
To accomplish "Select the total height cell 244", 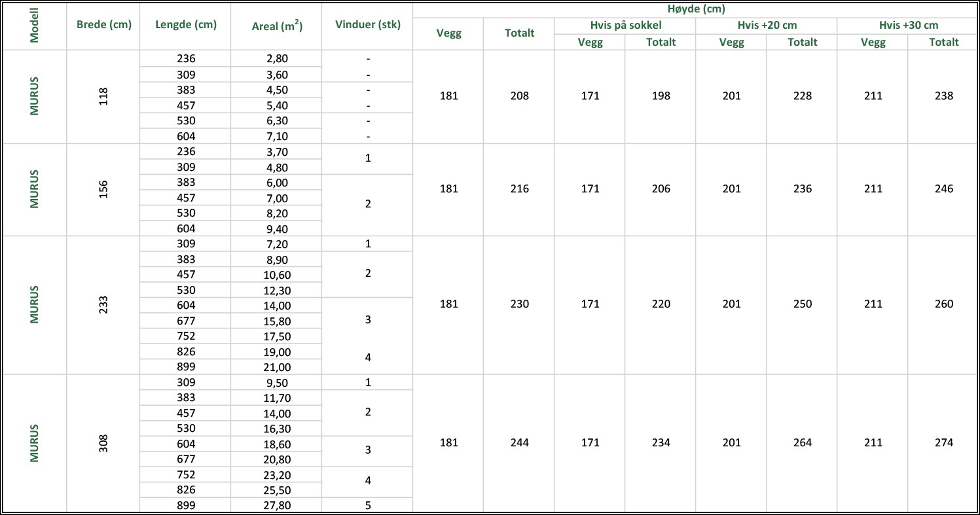I will click(519, 443).
